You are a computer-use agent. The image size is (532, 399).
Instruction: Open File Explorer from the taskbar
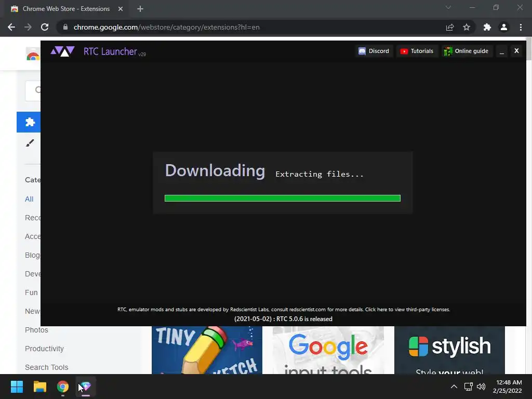point(39,387)
